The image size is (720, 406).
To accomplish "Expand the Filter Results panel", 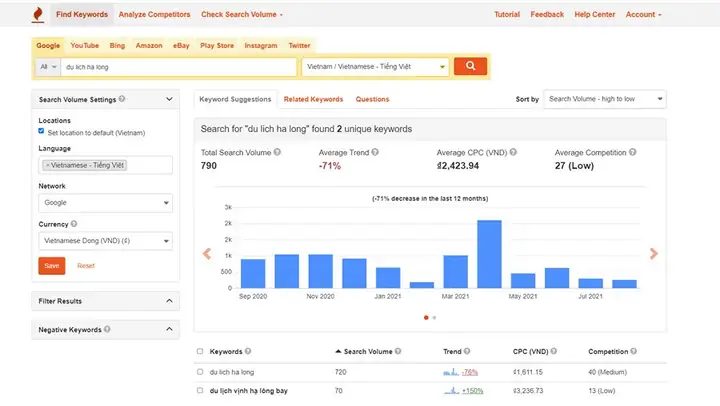I will [106, 301].
